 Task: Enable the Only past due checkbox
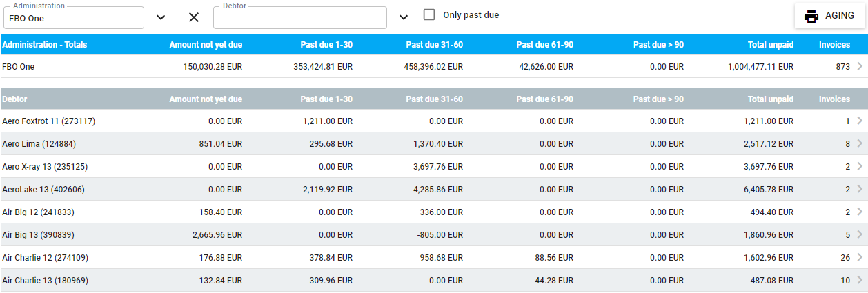(x=429, y=14)
